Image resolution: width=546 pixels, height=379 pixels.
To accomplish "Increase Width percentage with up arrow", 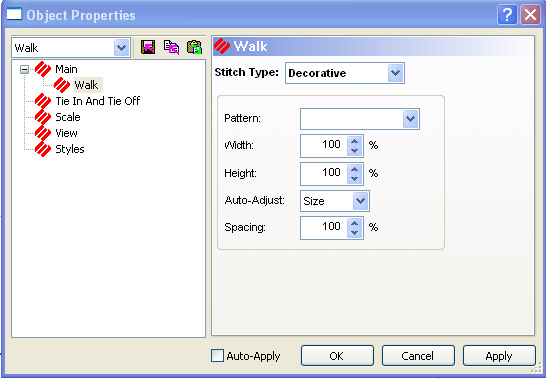I will [x=354, y=141].
